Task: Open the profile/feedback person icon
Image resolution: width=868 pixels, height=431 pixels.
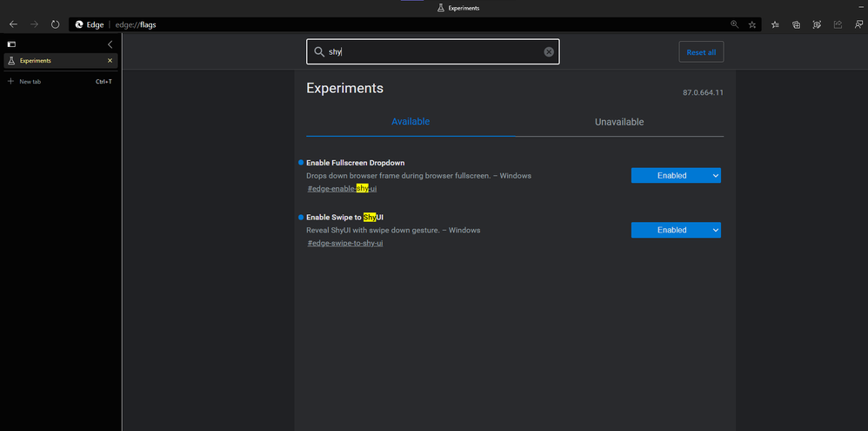Action: click(858, 24)
